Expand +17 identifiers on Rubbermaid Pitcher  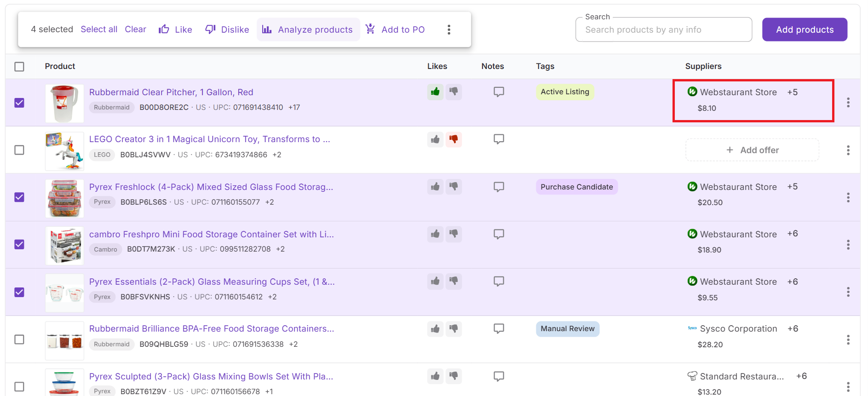pyautogui.click(x=294, y=107)
